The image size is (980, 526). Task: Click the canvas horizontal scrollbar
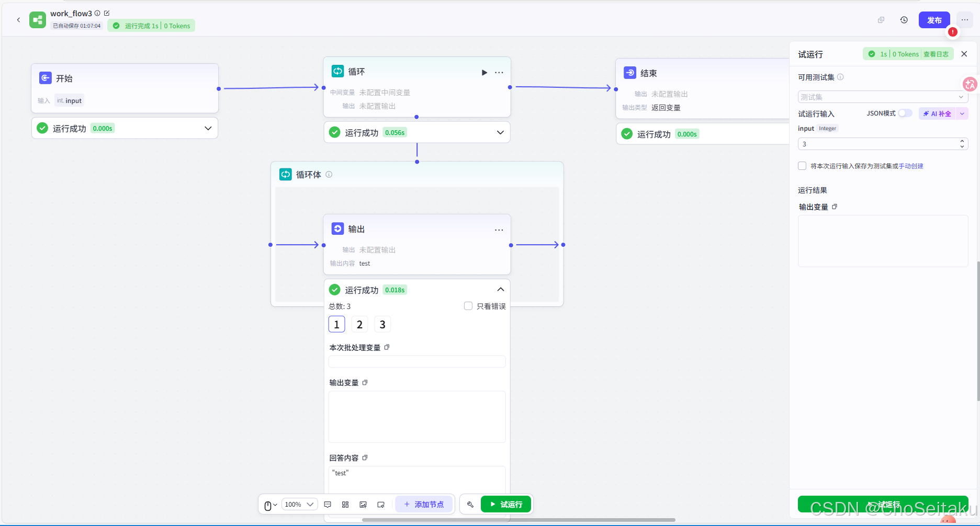[x=519, y=520]
